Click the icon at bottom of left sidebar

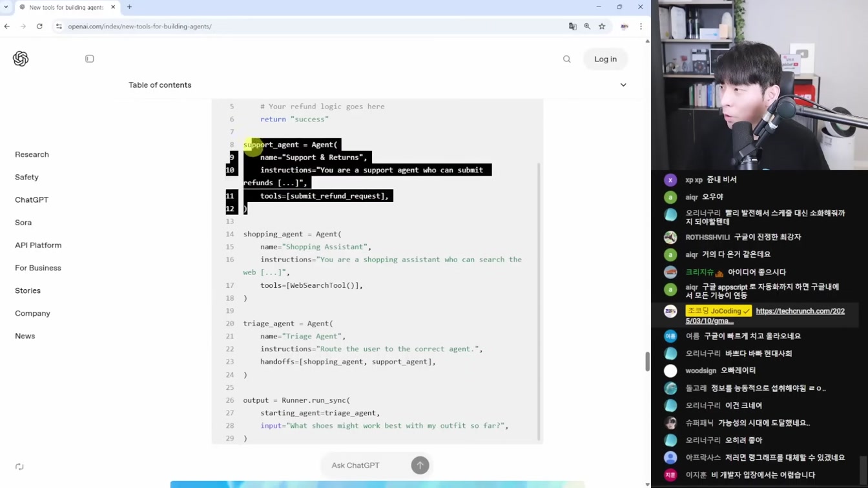19,466
